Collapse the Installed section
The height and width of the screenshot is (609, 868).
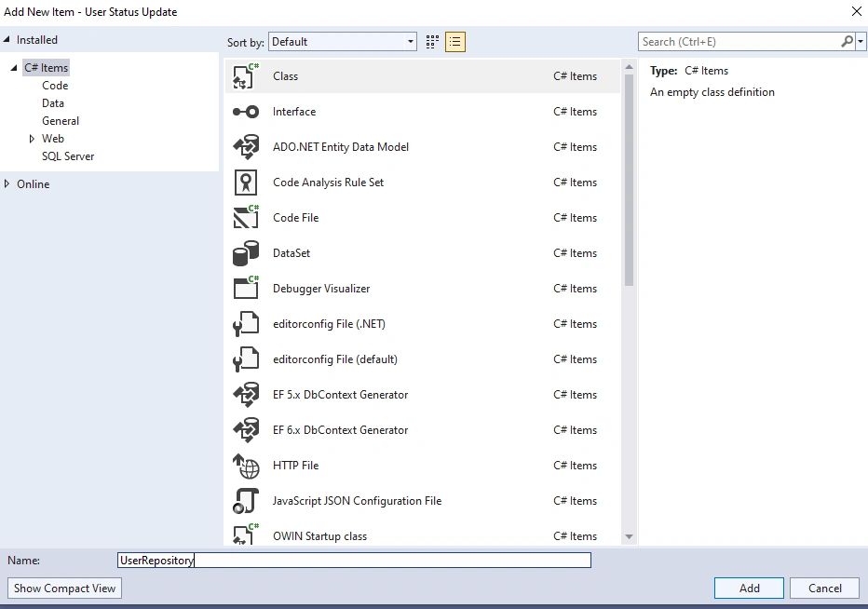pos(7,39)
